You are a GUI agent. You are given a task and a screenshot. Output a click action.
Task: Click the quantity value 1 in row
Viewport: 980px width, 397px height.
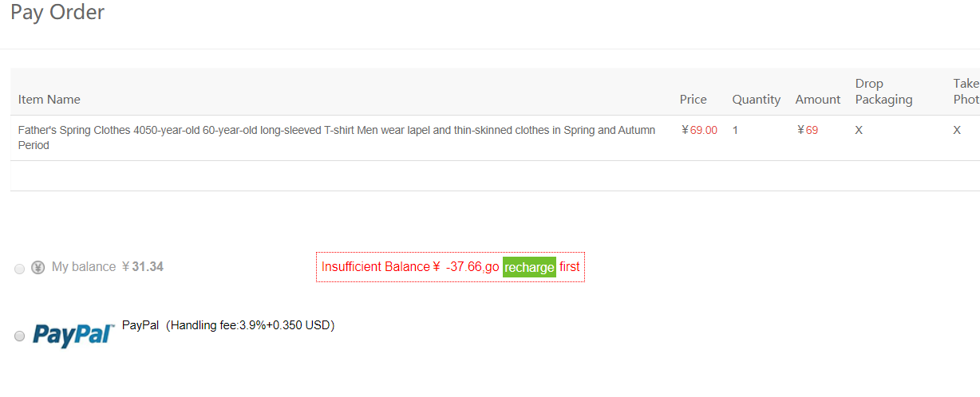click(735, 130)
